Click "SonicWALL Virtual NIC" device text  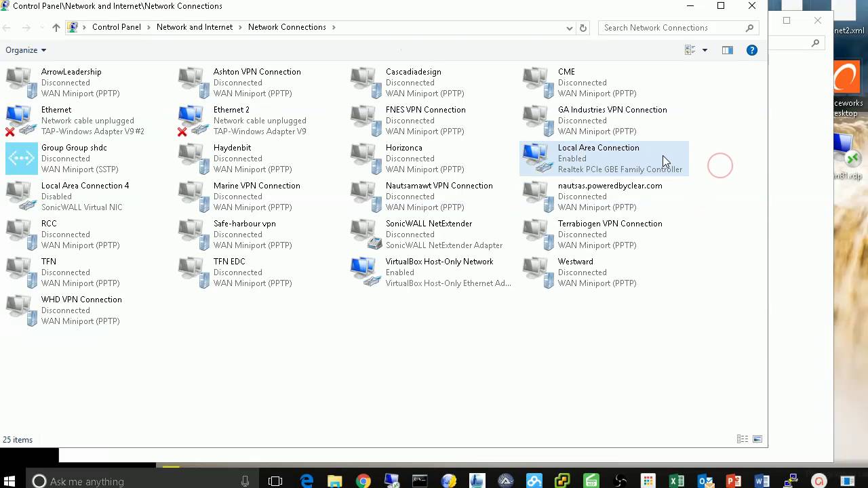coord(82,207)
